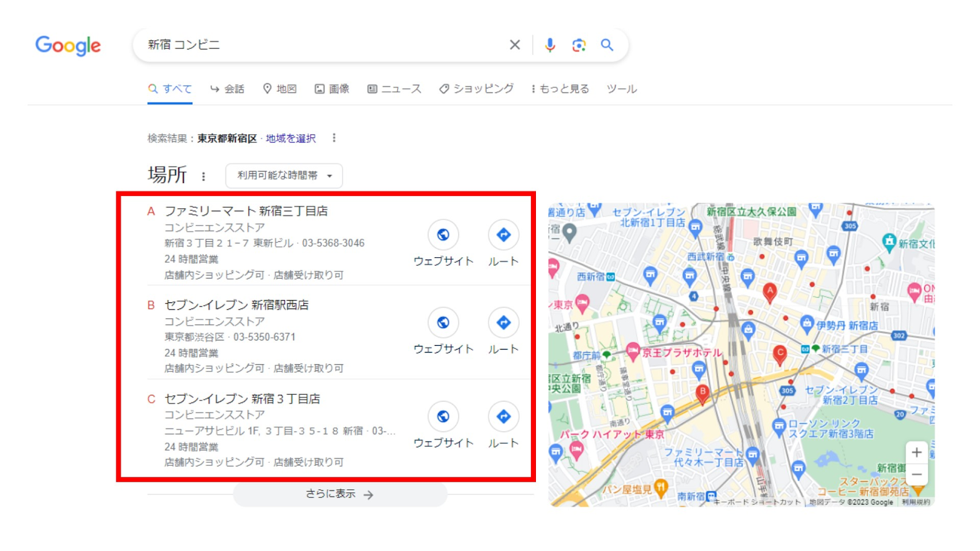Click red map pin A

[770, 293]
